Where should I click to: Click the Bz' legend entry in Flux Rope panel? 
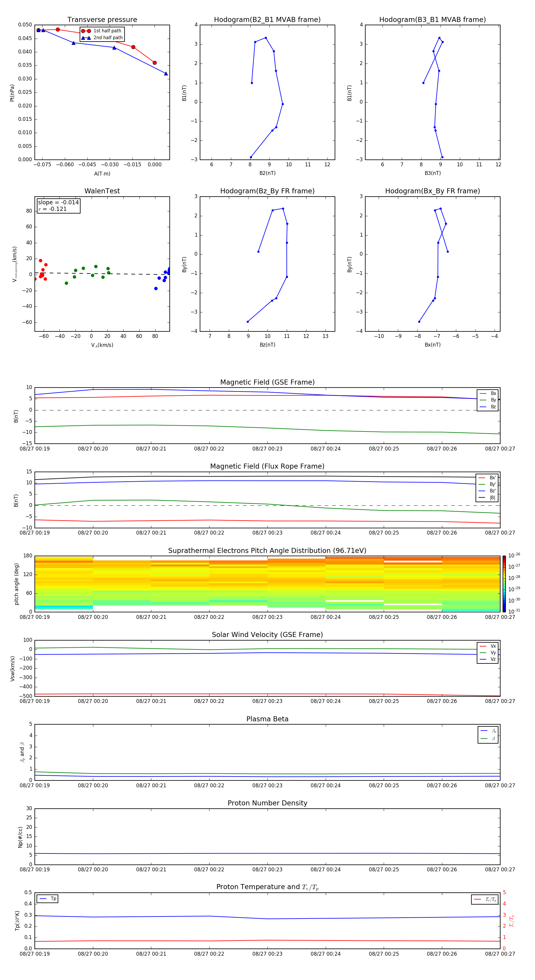coord(487,491)
